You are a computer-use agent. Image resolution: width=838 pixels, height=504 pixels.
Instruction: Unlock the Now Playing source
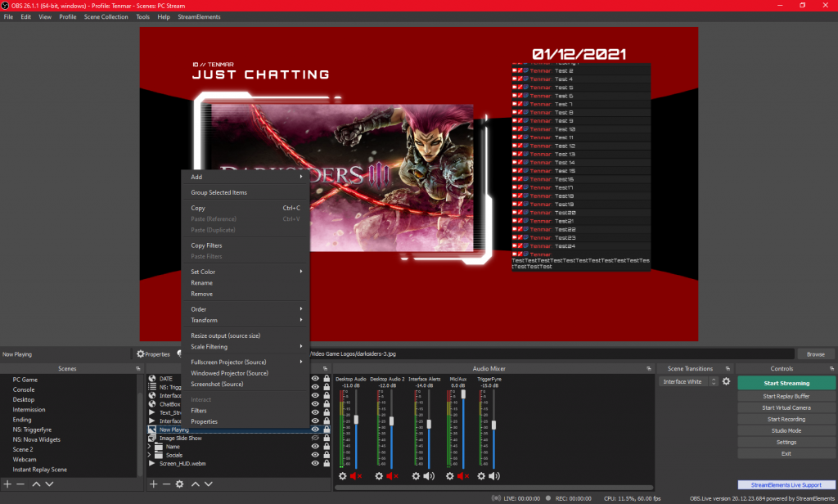click(x=327, y=430)
